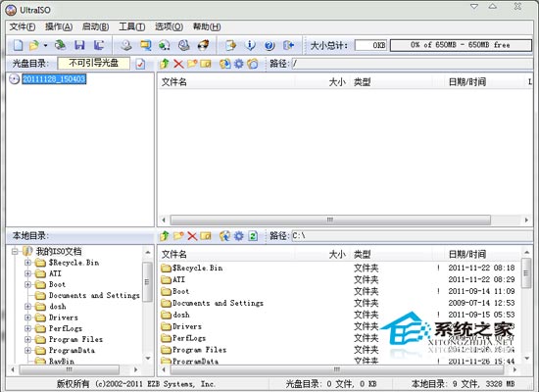Click last icon in disc directory toolbar
539x392 pixels.
pyautogui.click(x=253, y=64)
